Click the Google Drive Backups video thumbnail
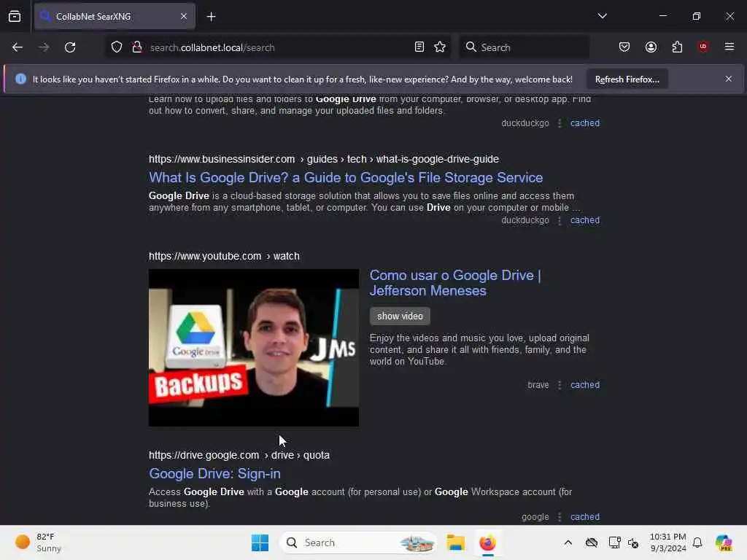Screen dimensions: 747x560 click(253, 348)
